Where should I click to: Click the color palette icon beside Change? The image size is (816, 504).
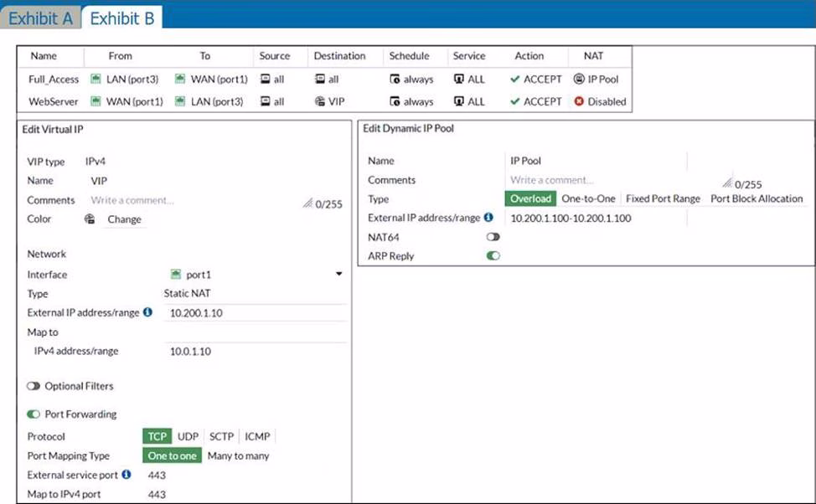tap(90, 219)
